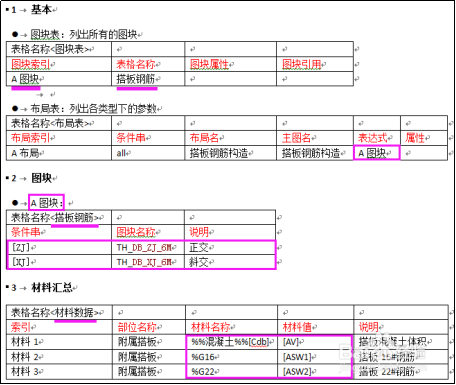The height and width of the screenshot is (385, 456).
Task: Select '条件串' header in the 搭板钢筋 table
Action: [x=26, y=232]
